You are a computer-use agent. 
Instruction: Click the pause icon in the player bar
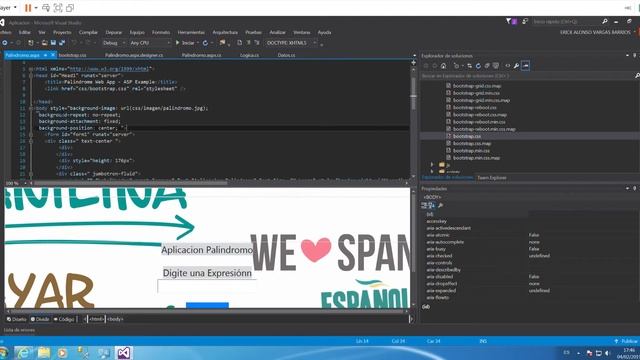coord(28,8)
